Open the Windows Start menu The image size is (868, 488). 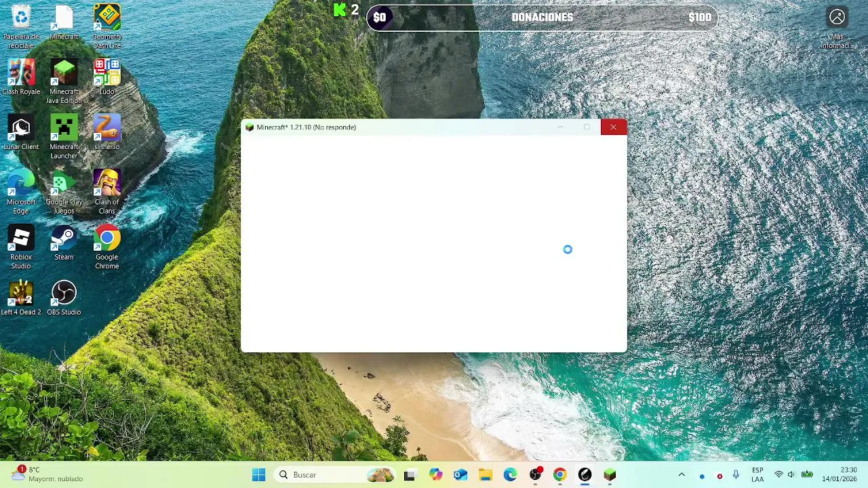tap(258, 475)
